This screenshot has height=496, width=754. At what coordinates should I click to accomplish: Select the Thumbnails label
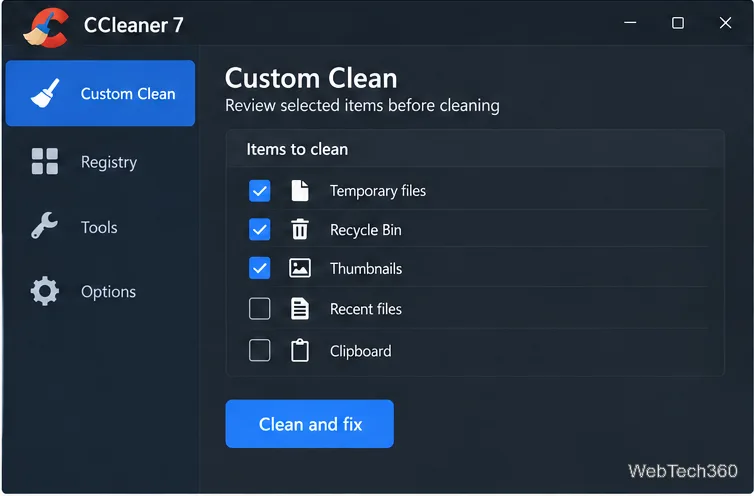366,268
